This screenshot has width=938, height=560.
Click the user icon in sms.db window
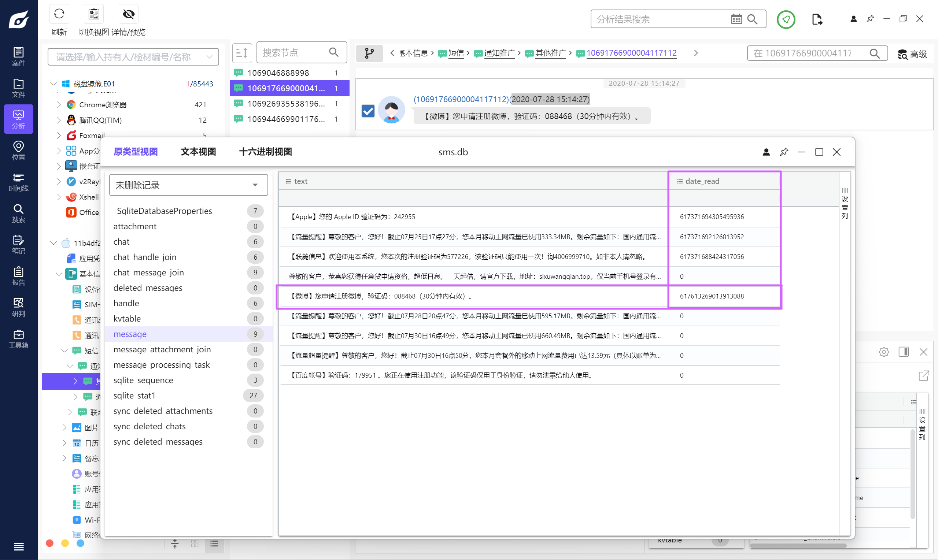click(x=766, y=152)
